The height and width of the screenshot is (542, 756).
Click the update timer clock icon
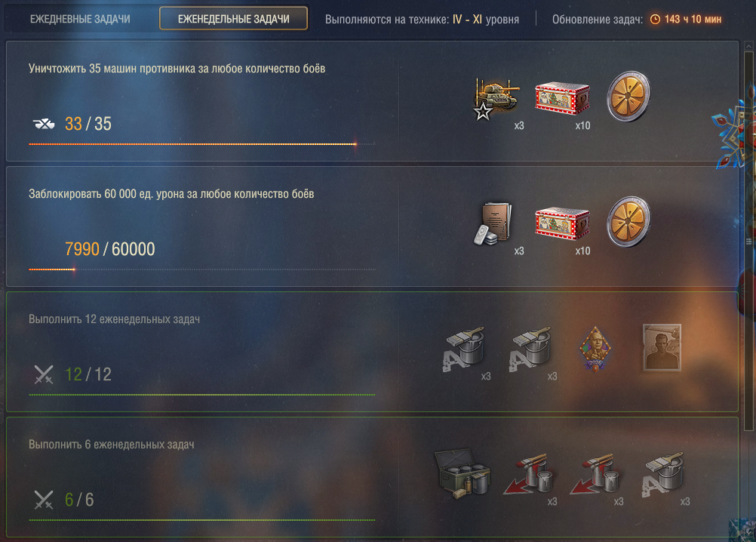click(655, 20)
